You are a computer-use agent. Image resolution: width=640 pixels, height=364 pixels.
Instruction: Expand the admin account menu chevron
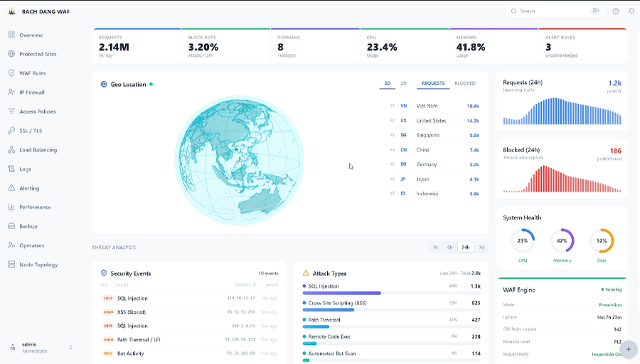[70, 348]
